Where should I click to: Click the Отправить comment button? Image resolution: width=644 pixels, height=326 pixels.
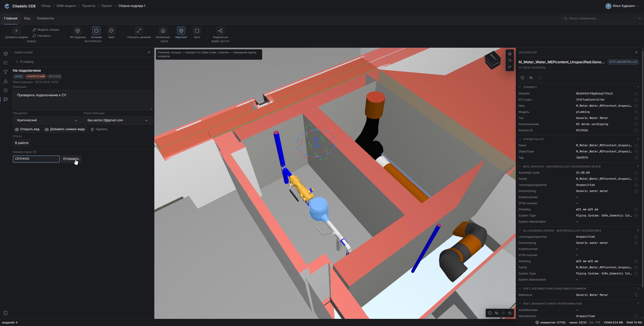pos(71,159)
